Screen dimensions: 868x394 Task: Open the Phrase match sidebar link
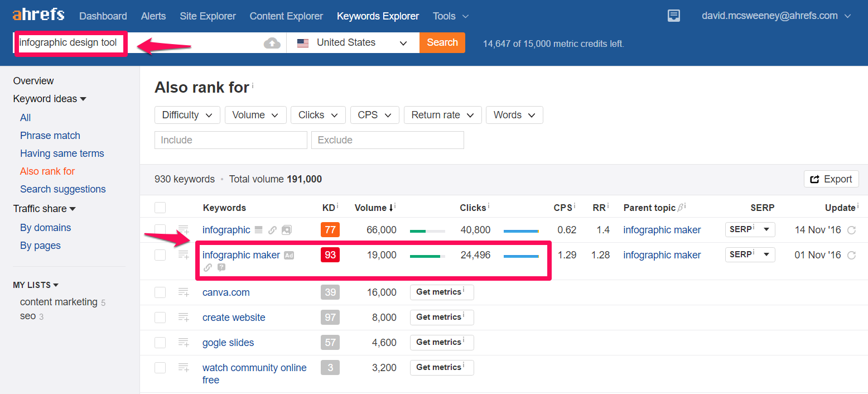point(50,136)
